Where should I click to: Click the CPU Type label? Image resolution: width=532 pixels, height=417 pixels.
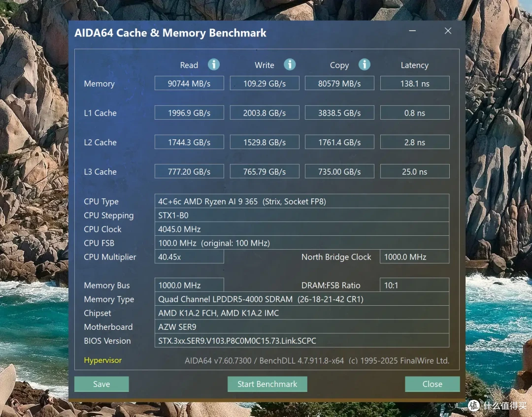click(101, 202)
